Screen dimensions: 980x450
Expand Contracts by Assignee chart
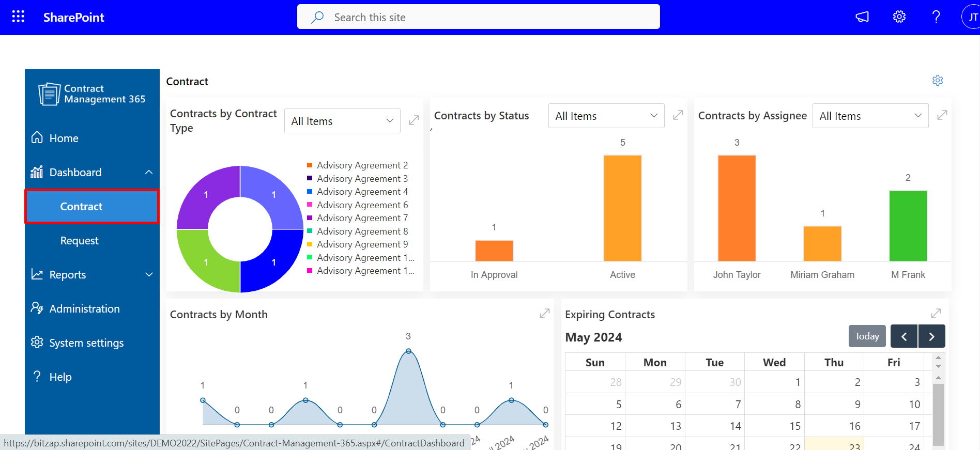(x=942, y=115)
